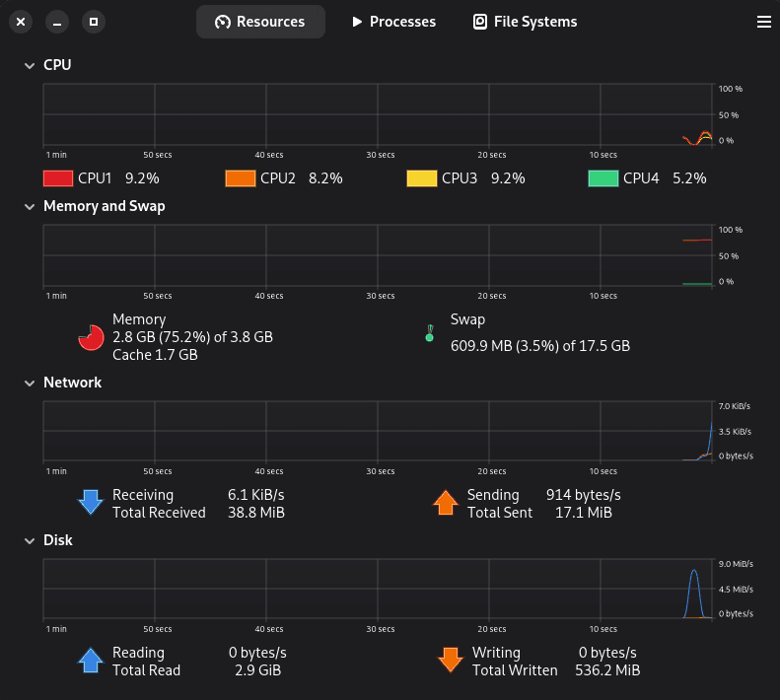Viewport: 780px width, 700px height.
Task: Change the green CPU4 color swatch
Action: (603, 178)
